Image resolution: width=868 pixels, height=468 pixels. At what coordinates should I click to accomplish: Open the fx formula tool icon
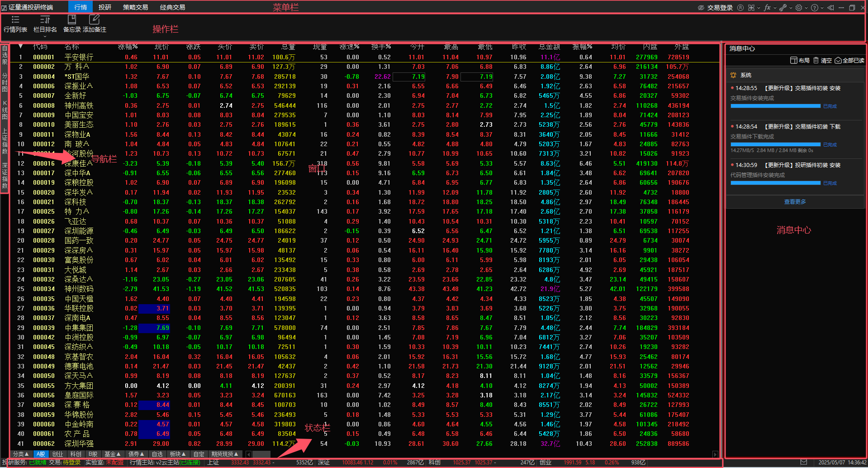(x=767, y=8)
